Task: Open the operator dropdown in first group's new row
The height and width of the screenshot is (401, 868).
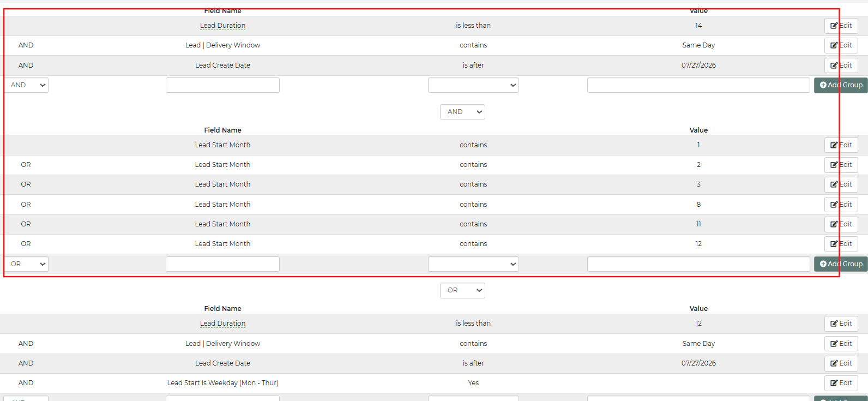Action: pyautogui.click(x=473, y=85)
